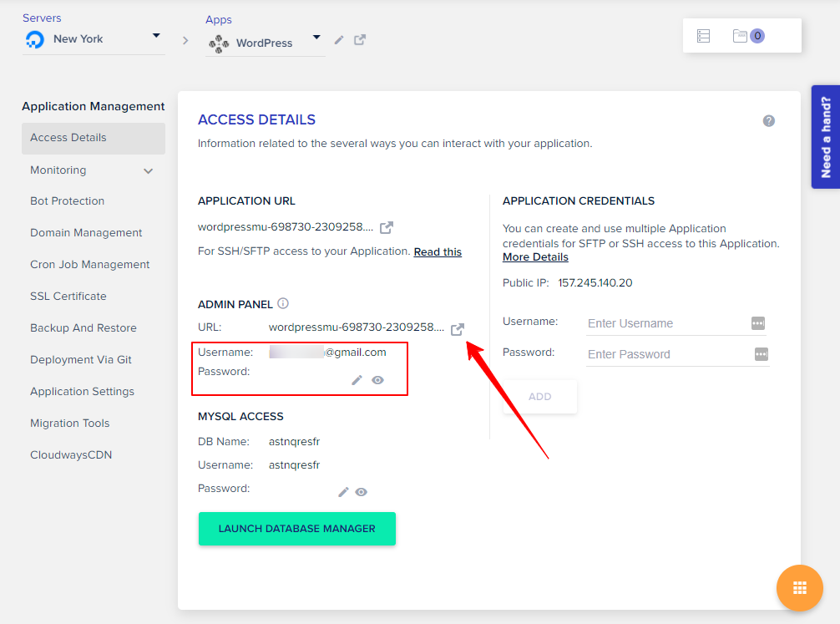Reveal the admin panel password
This screenshot has height=624, width=840.
coord(377,380)
